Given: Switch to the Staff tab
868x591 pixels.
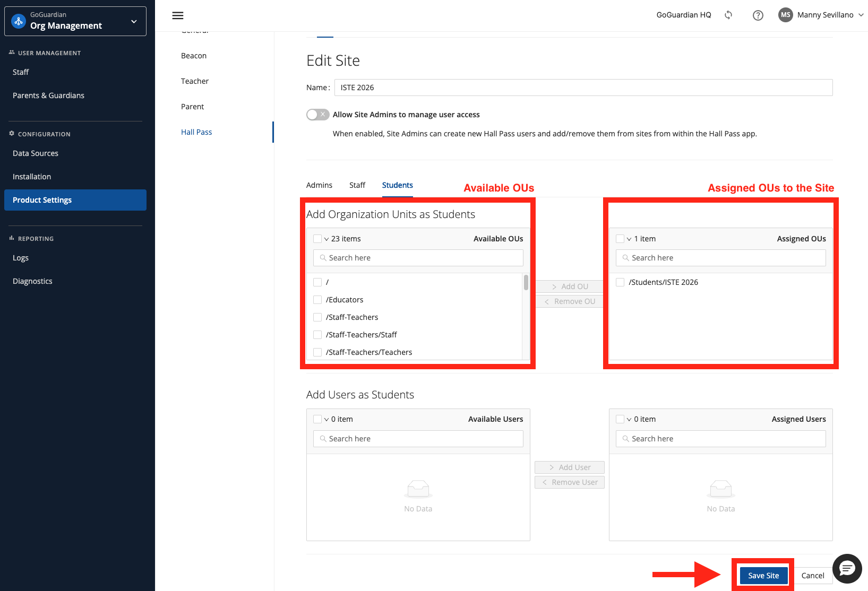Looking at the screenshot, I should 357,185.
